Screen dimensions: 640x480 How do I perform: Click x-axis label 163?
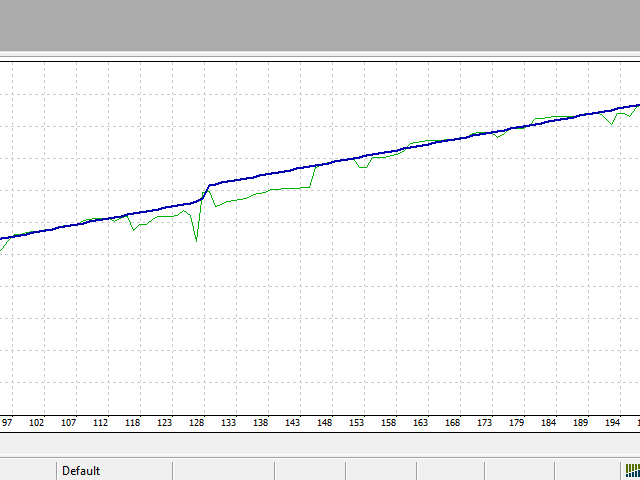pyautogui.click(x=421, y=423)
